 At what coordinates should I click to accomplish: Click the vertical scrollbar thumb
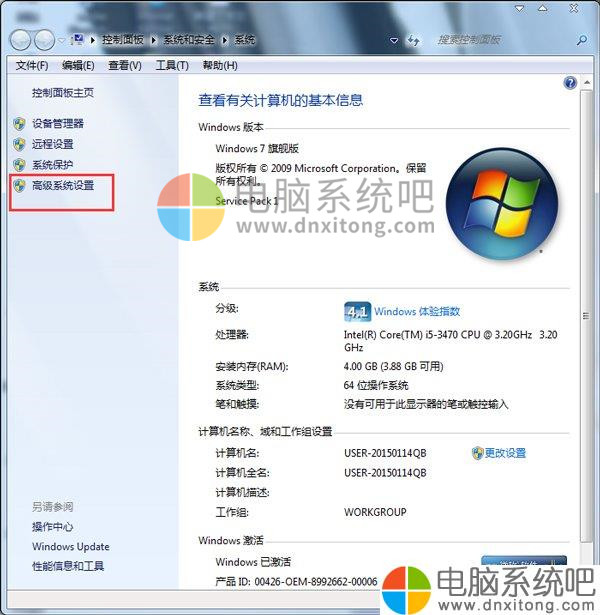tap(586, 316)
